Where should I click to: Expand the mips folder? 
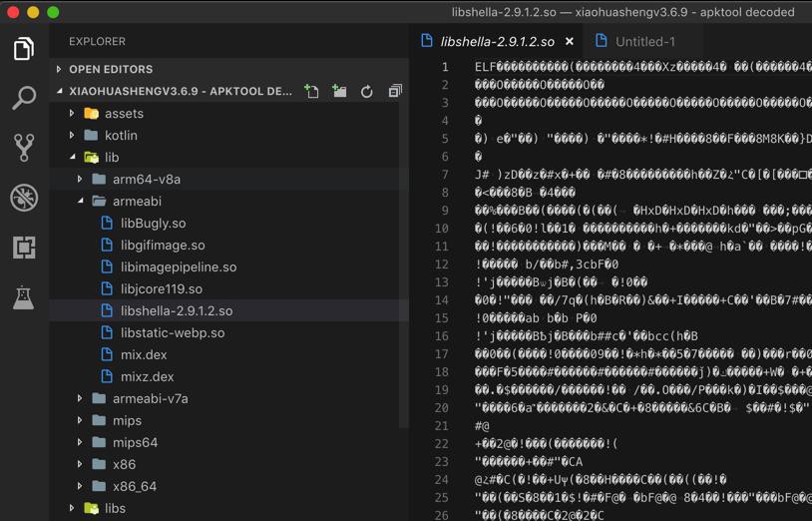pos(80,420)
